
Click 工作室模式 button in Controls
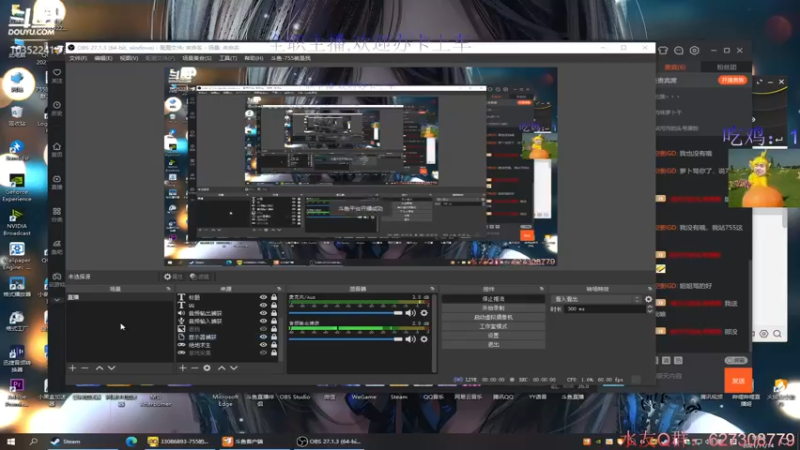(x=493, y=327)
